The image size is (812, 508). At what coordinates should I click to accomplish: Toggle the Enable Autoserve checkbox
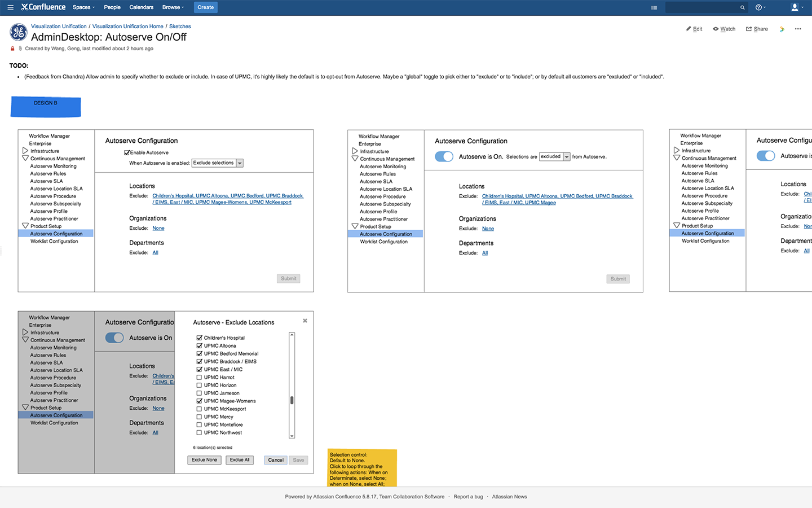coord(127,152)
